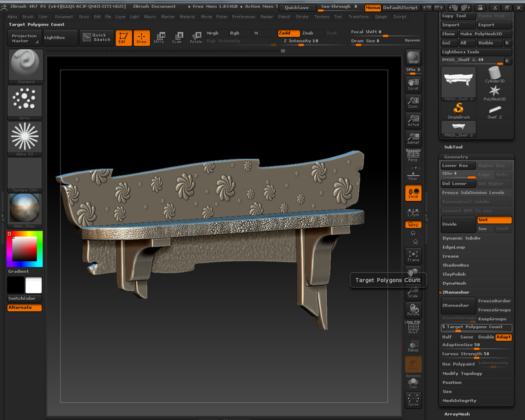Click the Import tool button

(x=458, y=25)
